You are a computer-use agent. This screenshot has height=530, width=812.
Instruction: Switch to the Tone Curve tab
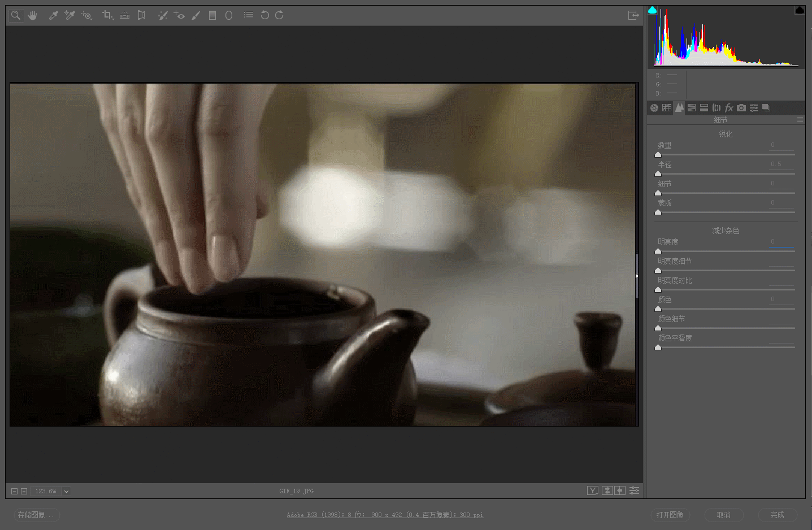pos(667,108)
